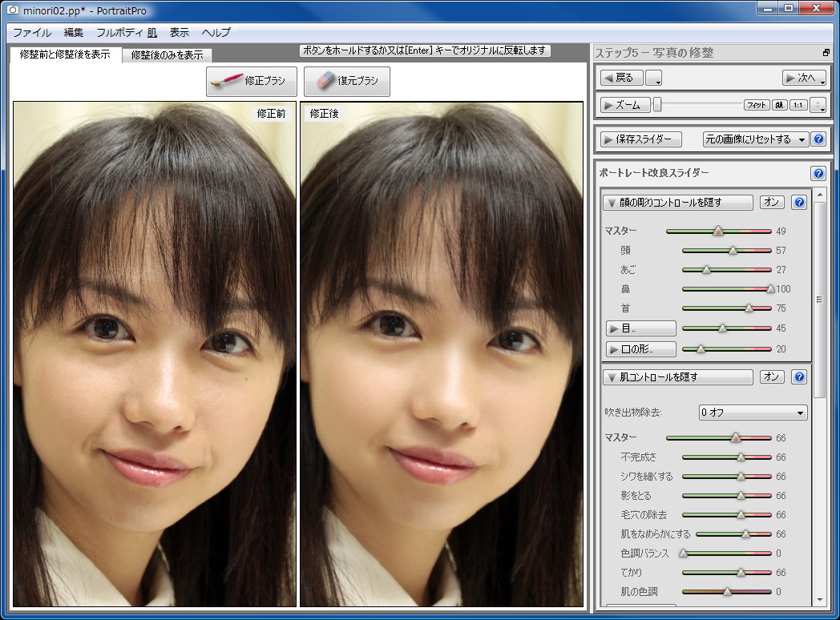The height and width of the screenshot is (620, 840).
Task: Click the zoom level slider handle
Action: tap(657, 105)
